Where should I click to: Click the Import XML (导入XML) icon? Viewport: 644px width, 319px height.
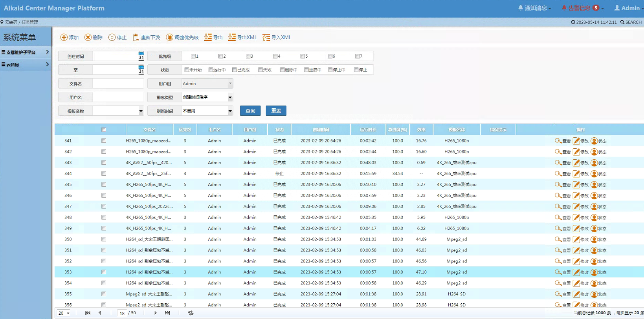(266, 37)
